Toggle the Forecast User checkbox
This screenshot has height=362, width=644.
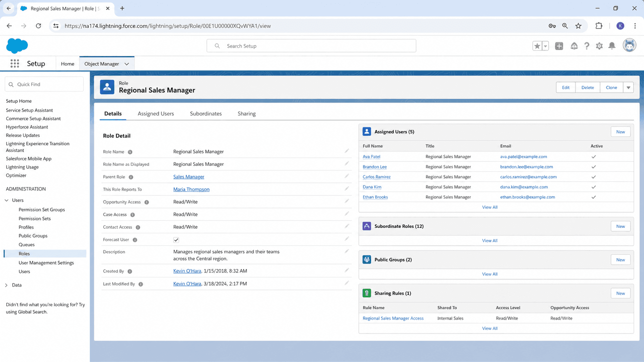tap(176, 240)
